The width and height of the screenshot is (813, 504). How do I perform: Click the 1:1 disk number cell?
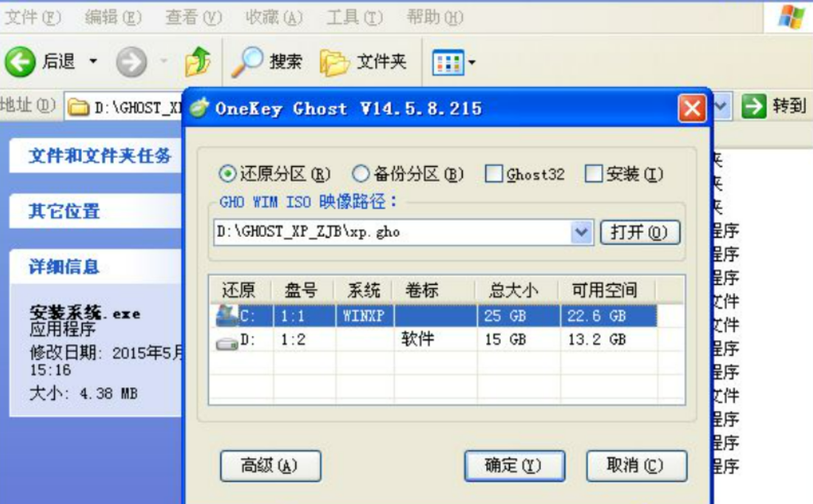(304, 316)
